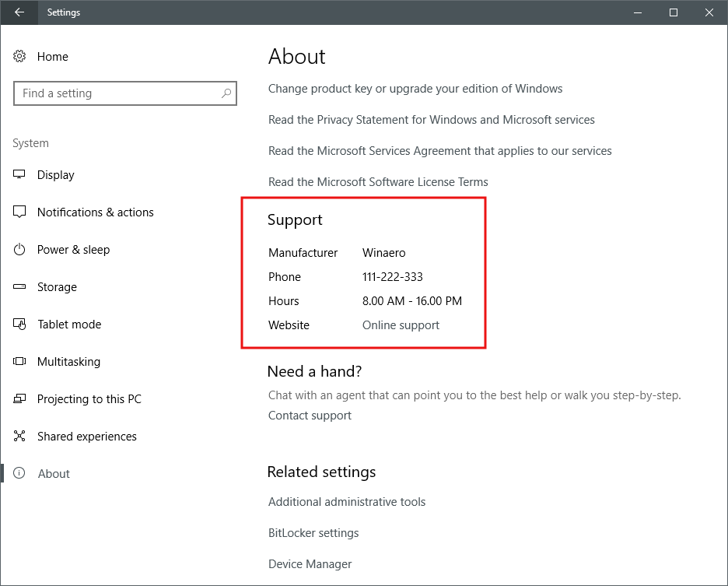Screen dimensions: 728x586
Task: Open Change product key or upgrade link
Action: point(415,89)
